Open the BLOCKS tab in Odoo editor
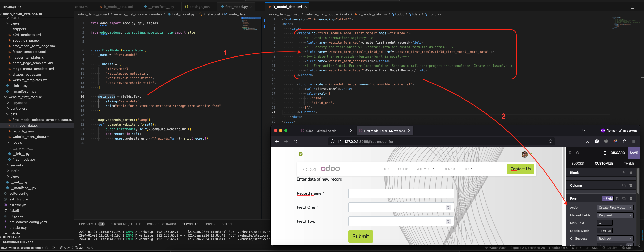Viewport: 644px width, 252px height. click(x=578, y=164)
